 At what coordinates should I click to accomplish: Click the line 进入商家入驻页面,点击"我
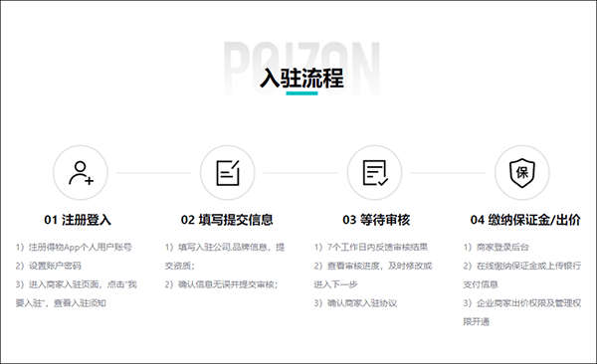(77, 284)
